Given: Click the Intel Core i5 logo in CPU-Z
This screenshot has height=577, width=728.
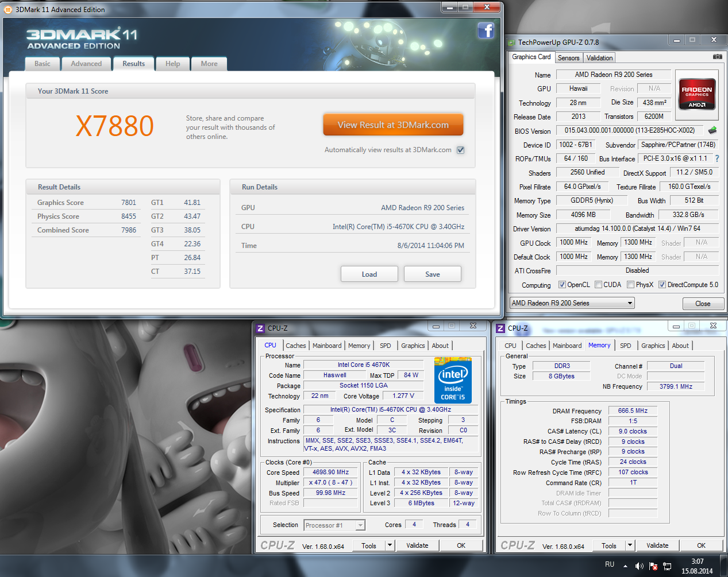Looking at the screenshot, I should 453,381.
